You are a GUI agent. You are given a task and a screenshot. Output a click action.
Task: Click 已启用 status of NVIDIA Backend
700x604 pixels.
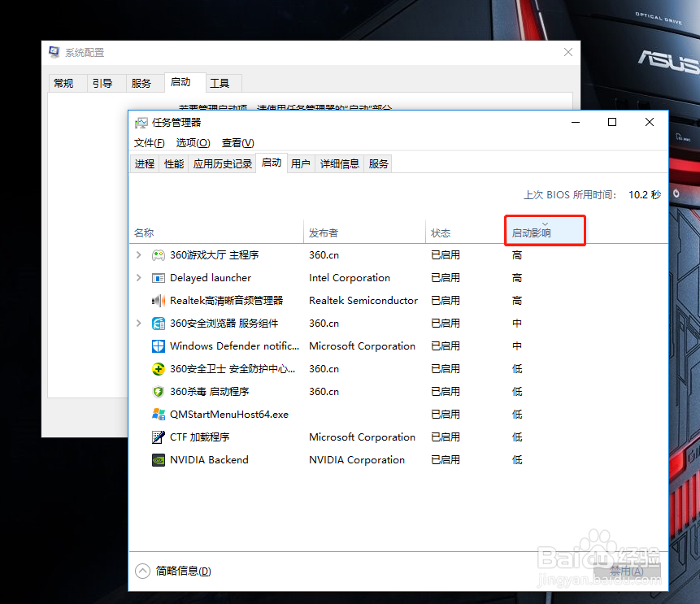pyautogui.click(x=445, y=460)
